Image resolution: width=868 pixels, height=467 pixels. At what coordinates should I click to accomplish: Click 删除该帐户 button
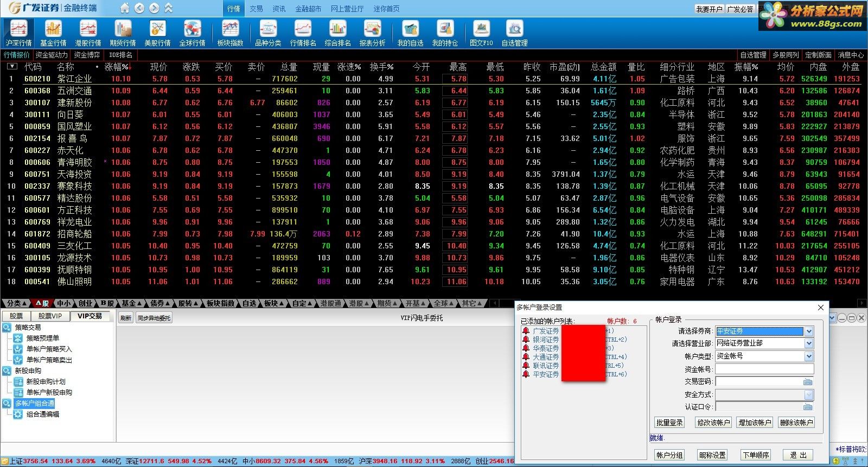click(796, 423)
